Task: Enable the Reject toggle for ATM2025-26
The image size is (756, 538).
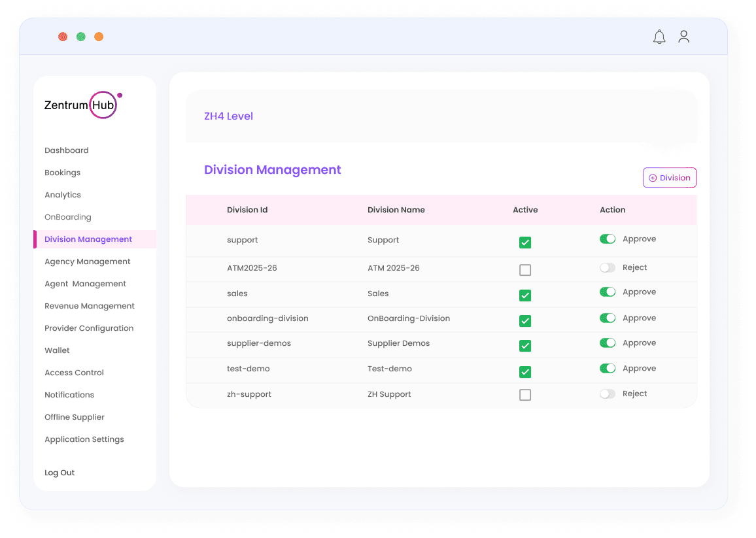Action: (x=607, y=267)
